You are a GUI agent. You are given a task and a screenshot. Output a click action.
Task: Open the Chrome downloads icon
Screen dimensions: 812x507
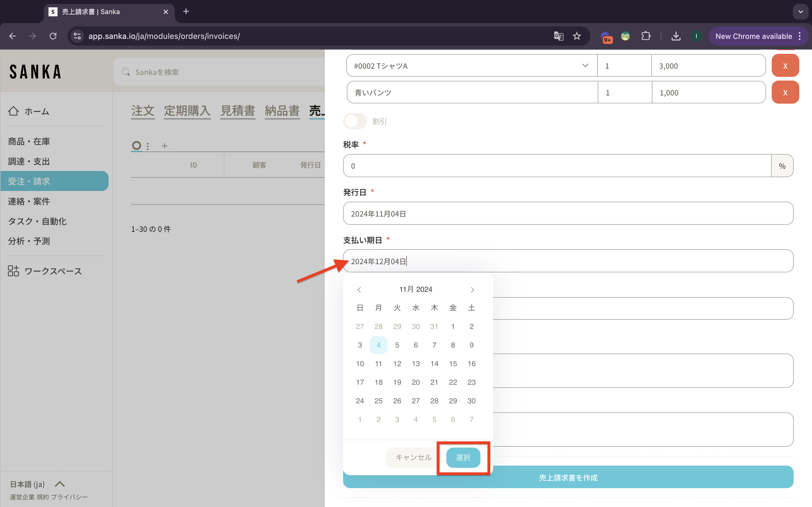(x=676, y=36)
